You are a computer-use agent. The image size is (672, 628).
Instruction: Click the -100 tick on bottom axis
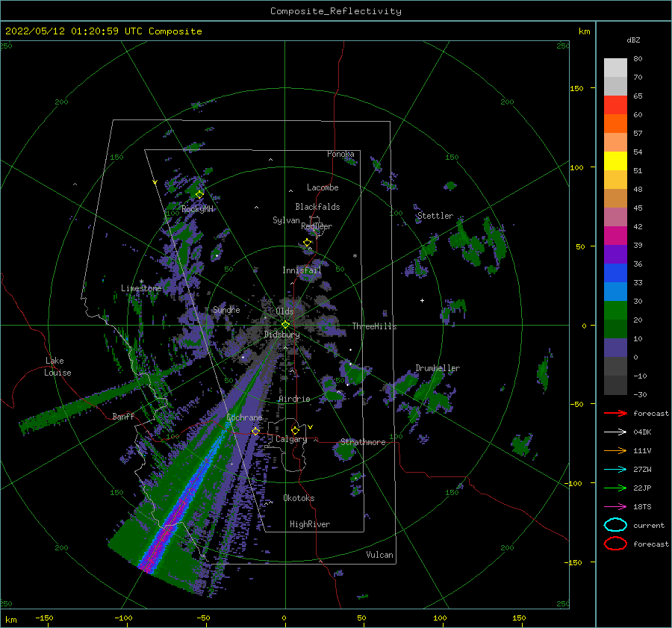[123, 618]
